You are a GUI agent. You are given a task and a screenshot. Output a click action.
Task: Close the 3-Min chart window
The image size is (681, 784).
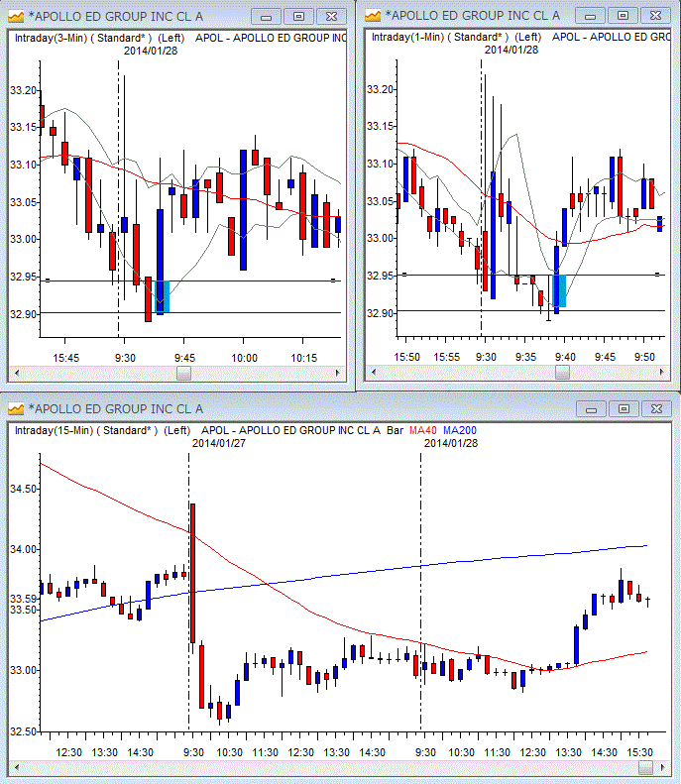pos(331,17)
